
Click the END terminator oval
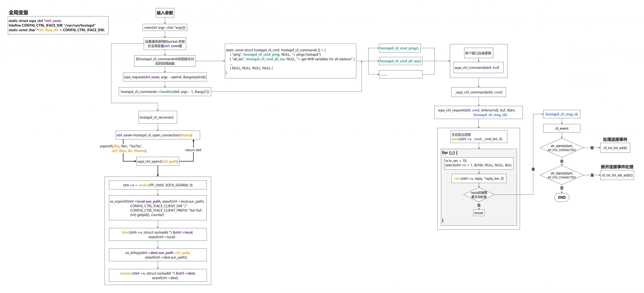pyautogui.click(x=561, y=197)
